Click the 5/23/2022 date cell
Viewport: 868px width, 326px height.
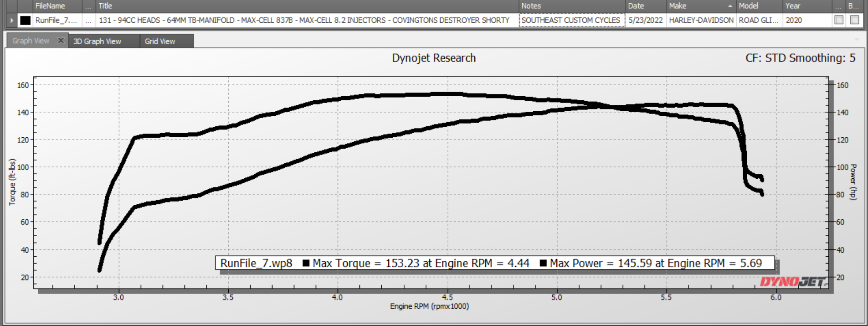pyautogui.click(x=646, y=20)
